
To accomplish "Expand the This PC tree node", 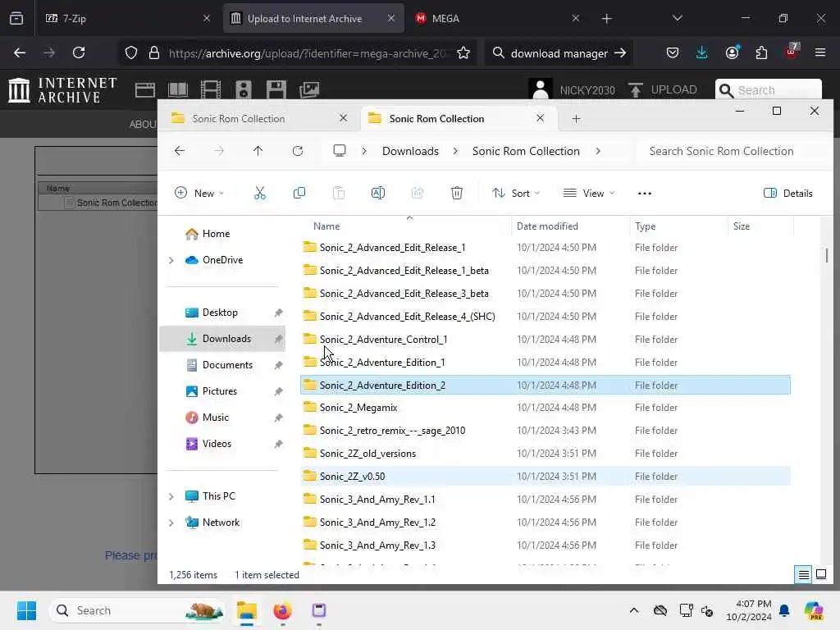I will click(171, 496).
